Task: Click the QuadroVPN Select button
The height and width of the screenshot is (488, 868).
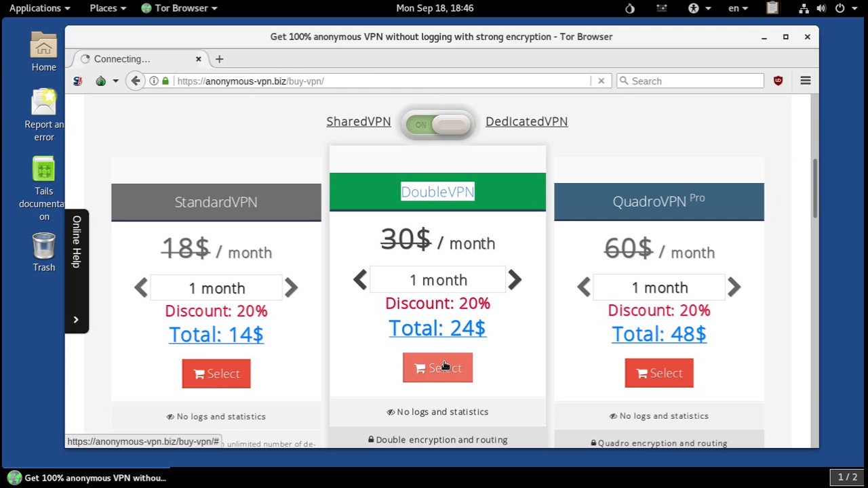Action: coord(659,373)
